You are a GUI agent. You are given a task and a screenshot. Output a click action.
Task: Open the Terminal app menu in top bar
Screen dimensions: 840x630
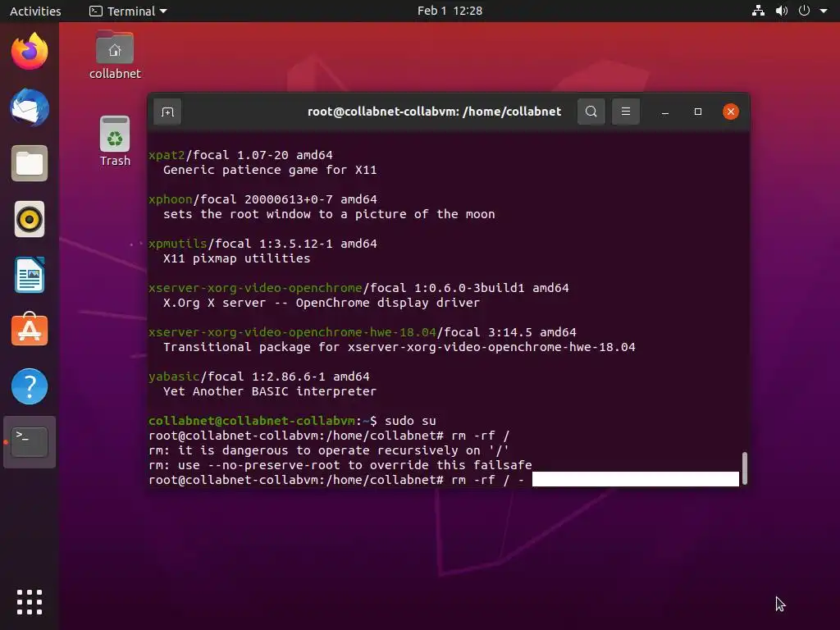129,11
